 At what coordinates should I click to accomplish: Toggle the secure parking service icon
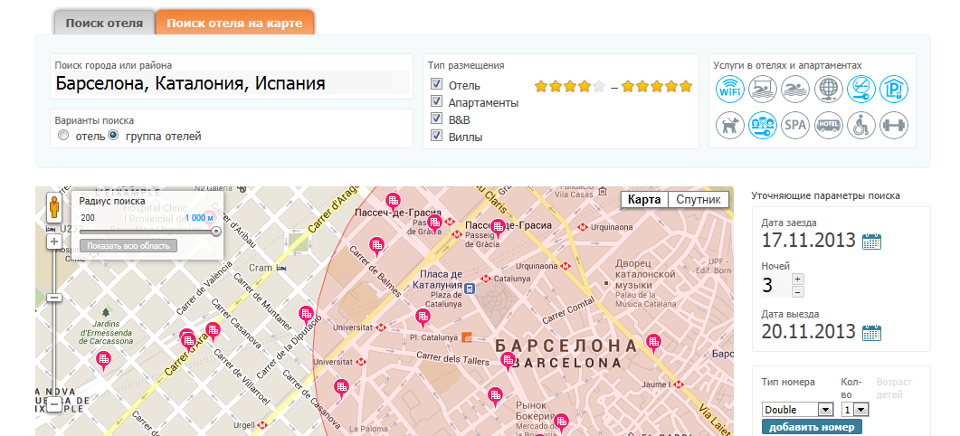pos(894,89)
